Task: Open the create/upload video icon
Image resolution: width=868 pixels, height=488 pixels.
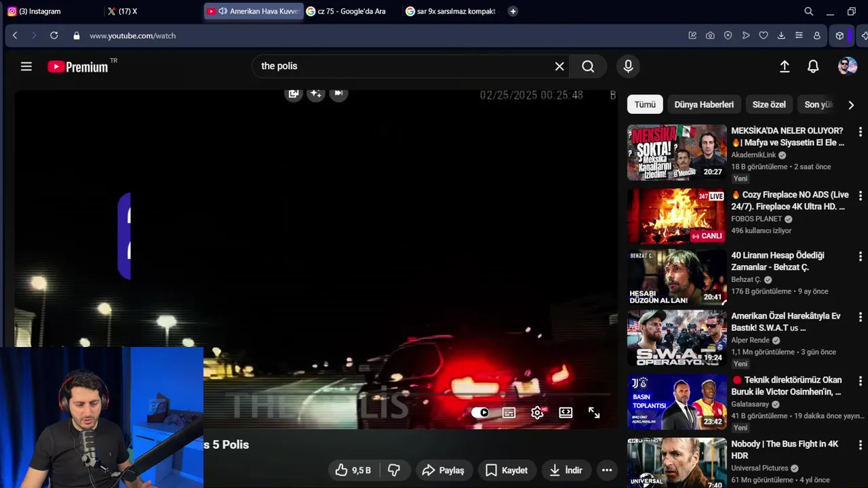Action: point(785,66)
